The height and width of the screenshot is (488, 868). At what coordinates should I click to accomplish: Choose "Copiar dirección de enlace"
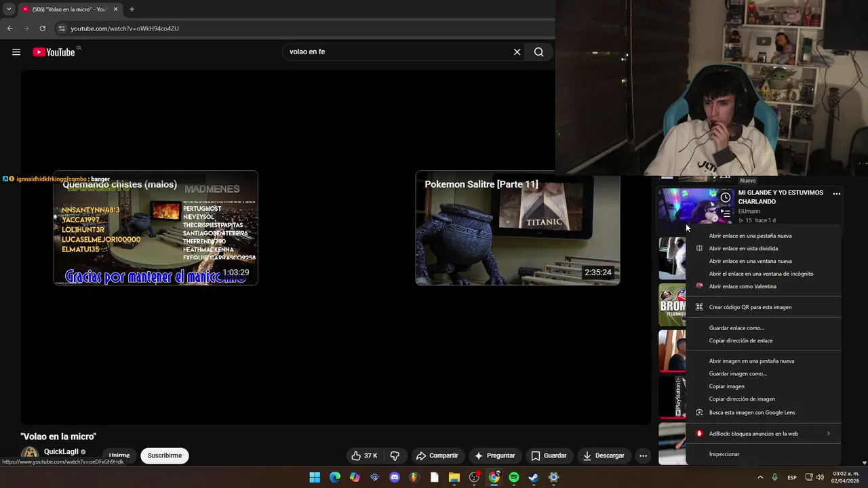pyautogui.click(x=764, y=341)
